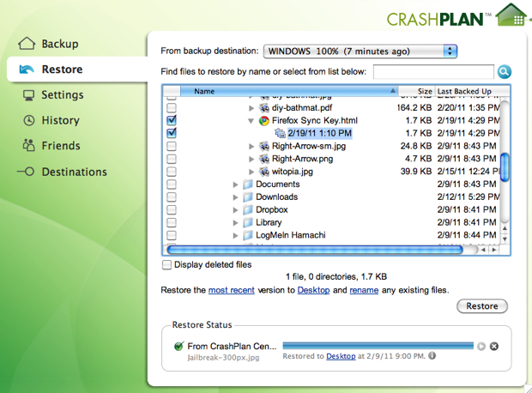Click the Downloads folder icon

pos(248,197)
